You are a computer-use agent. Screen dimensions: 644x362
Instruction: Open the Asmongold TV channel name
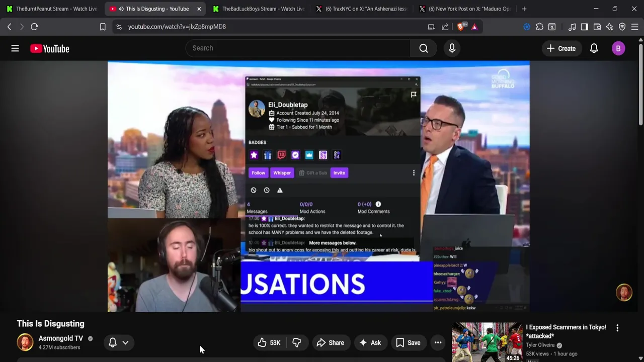61,338
